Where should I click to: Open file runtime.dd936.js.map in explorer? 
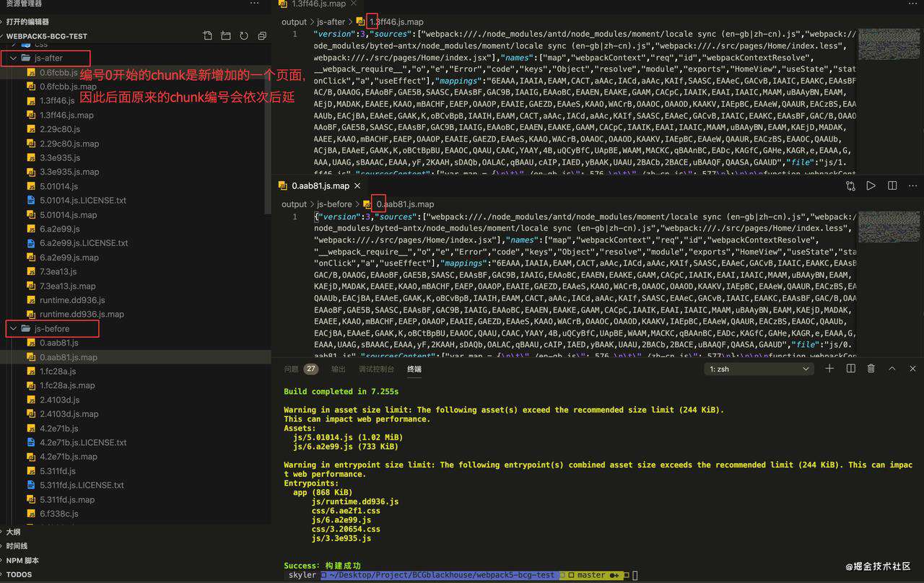coord(82,315)
